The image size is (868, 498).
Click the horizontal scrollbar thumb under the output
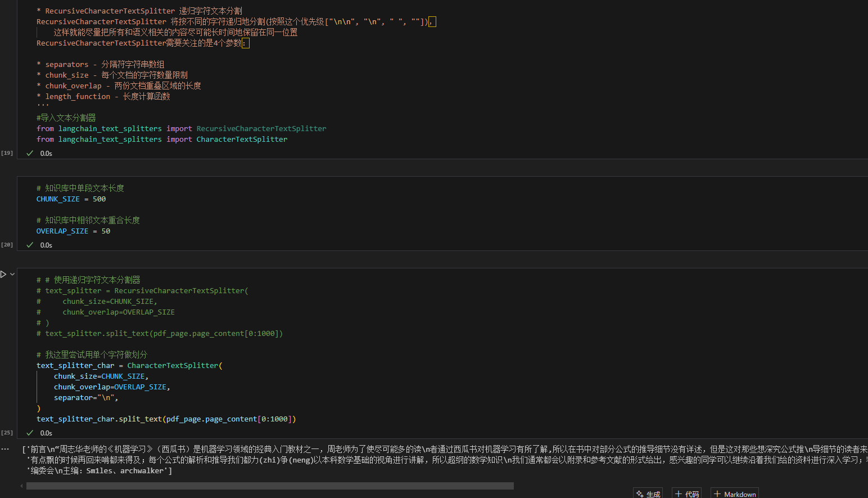270,486
